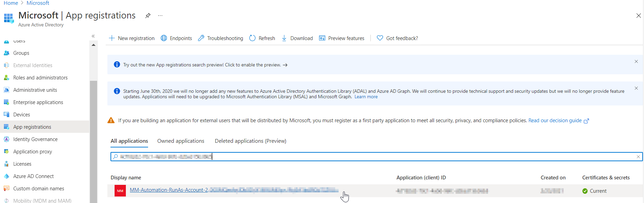Viewport: 644px width, 203px height.
Task: Open Groups in sidebar
Action: point(21,53)
